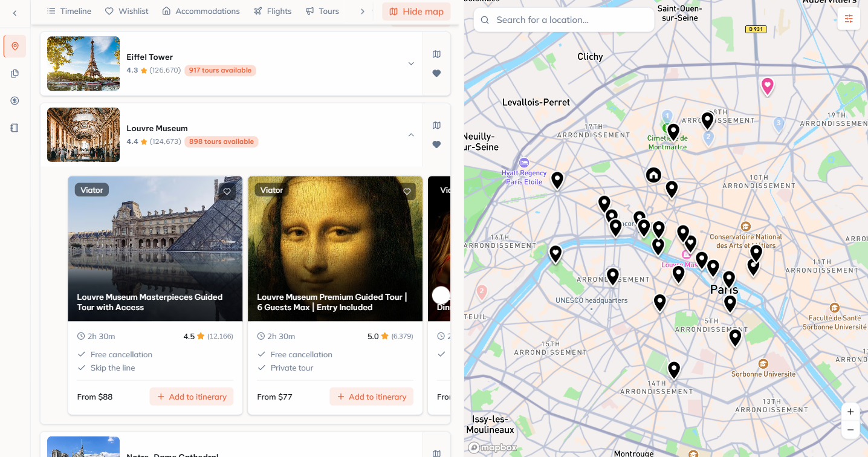Open the dollar budget sidebar section
This screenshot has width=868, height=457.
15,100
